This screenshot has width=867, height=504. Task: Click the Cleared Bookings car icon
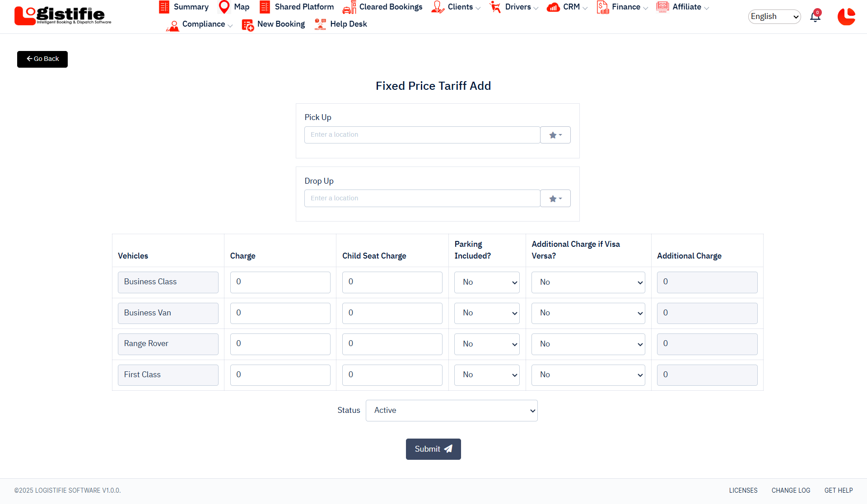point(349,7)
